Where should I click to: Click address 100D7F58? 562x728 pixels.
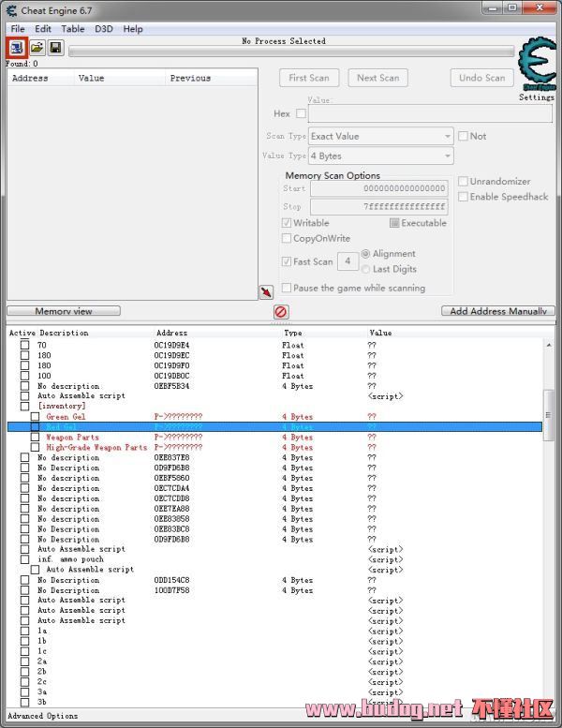point(171,590)
